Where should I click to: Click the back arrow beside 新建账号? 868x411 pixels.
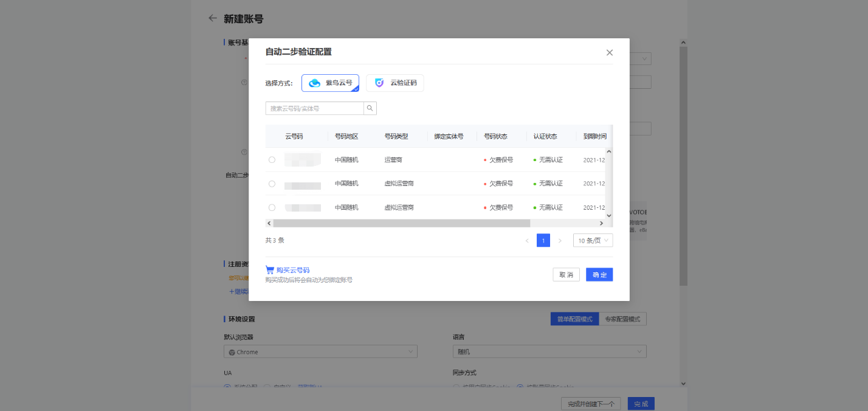[212, 19]
